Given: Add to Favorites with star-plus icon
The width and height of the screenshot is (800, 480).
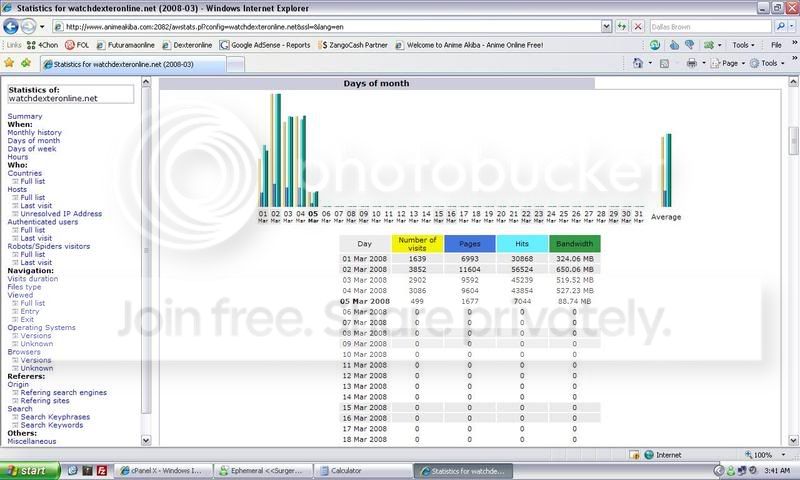Looking at the screenshot, I should 26,63.
